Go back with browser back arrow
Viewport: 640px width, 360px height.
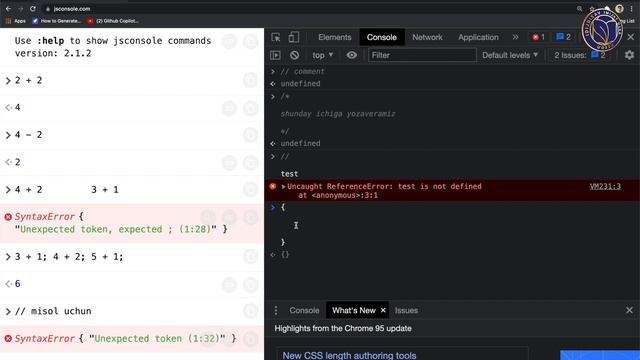pos(9,9)
